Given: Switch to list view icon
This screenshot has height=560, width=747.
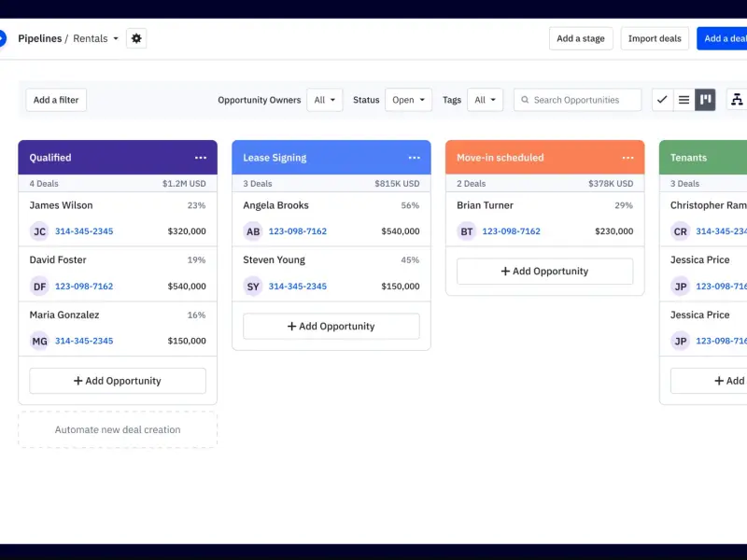Looking at the screenshot, I should pyautogui.click(x=684, y=100).
